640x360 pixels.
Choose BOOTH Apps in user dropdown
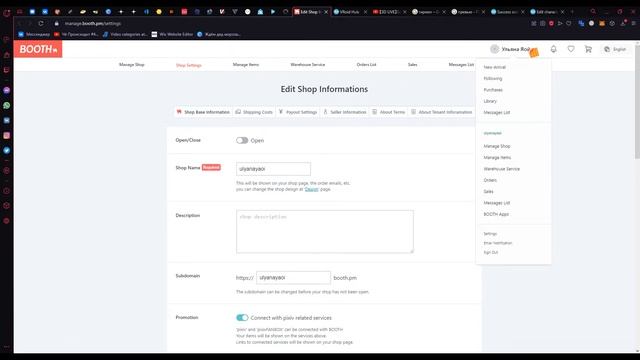pos(496,214)
